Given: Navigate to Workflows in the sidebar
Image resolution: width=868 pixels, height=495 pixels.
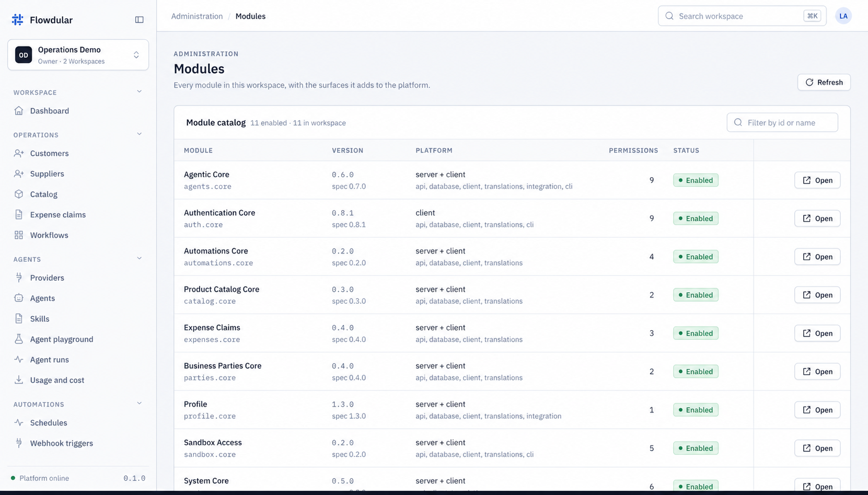Looking at the screenshot, I should click(78, 235).
